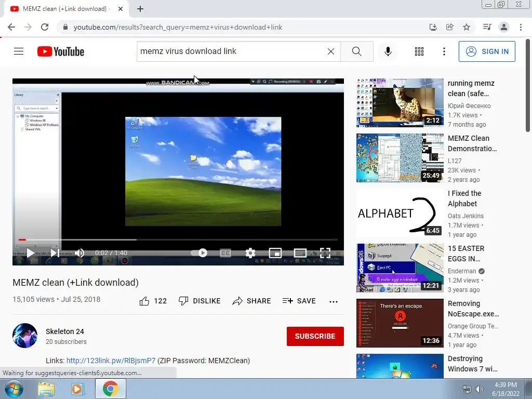Open Removing NoEscape.exe video title
The image size is (532, 399).
[x=473, y=309]
